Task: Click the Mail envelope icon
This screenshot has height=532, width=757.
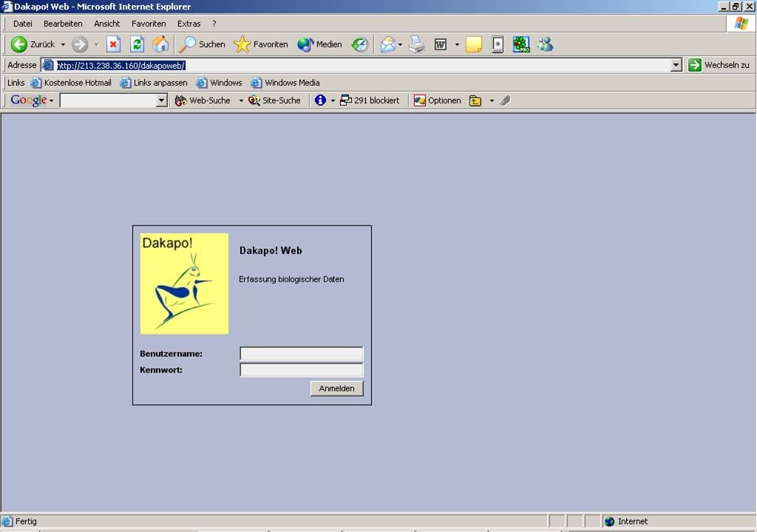Action: click(x=387, y=44)
